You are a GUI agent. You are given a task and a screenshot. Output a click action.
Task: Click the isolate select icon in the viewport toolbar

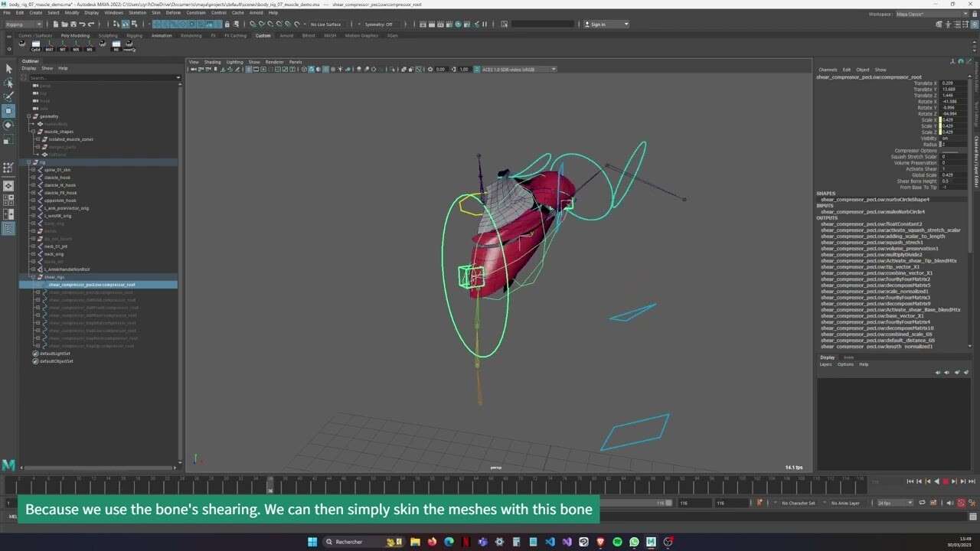click(x=393, y=70)
